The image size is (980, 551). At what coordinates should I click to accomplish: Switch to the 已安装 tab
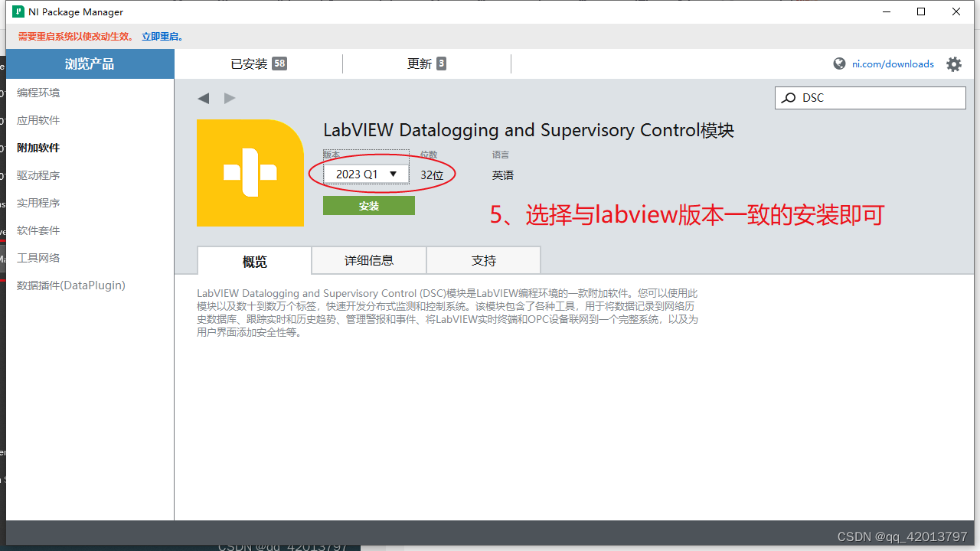point(257,64)
